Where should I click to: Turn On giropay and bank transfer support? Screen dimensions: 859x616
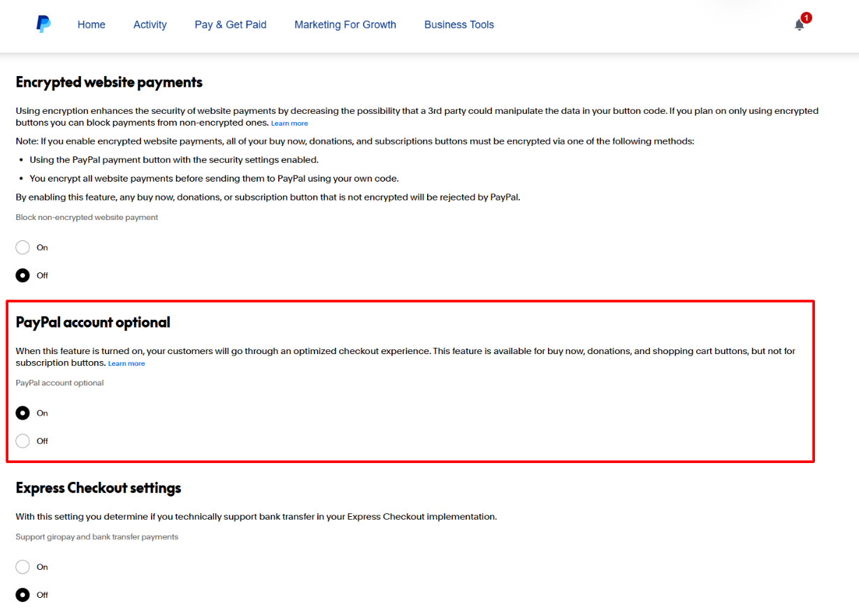(x=23, y=567)
